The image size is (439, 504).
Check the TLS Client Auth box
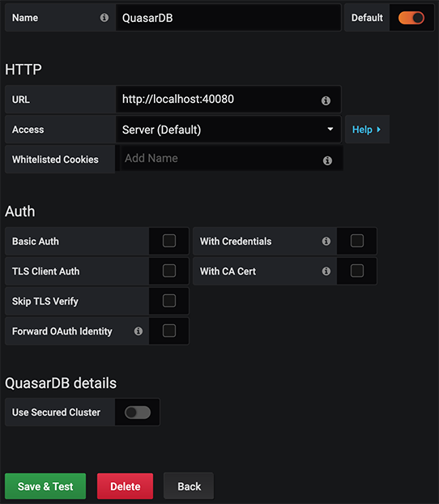[169, 271]
